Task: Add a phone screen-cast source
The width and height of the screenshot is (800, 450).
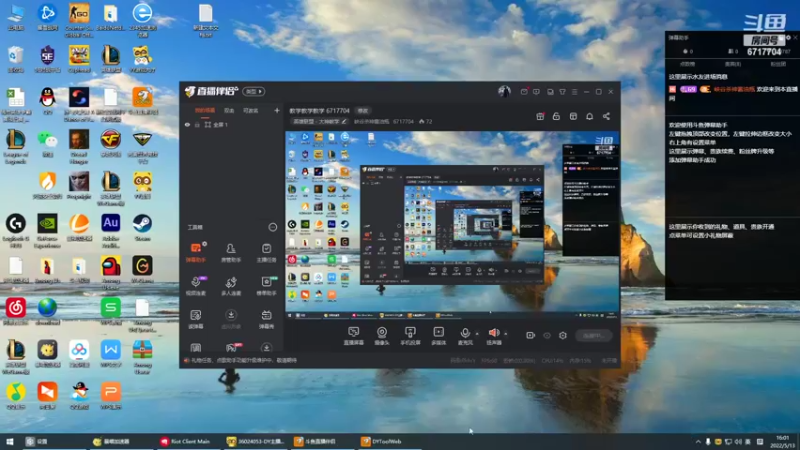Action: [410, 336]
